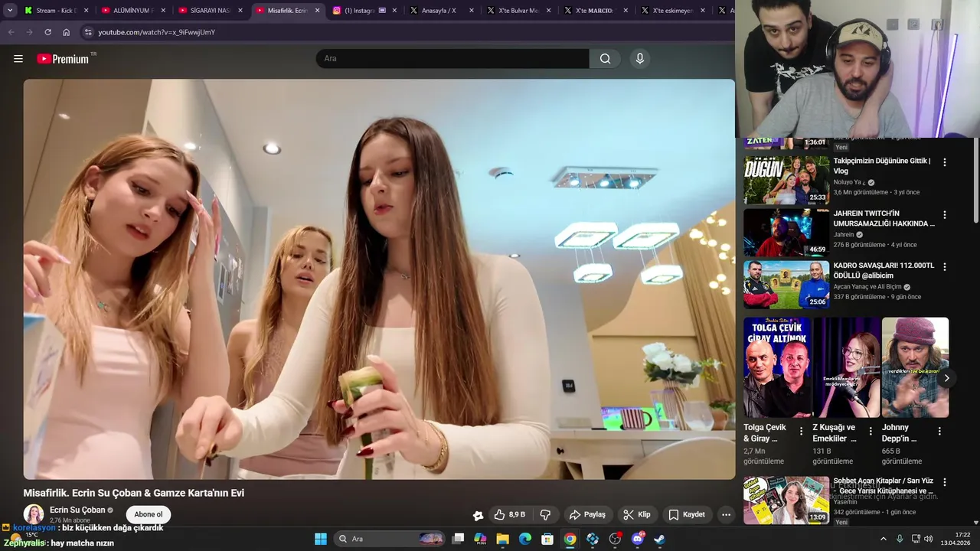Share the video with Paylaş

587,514
